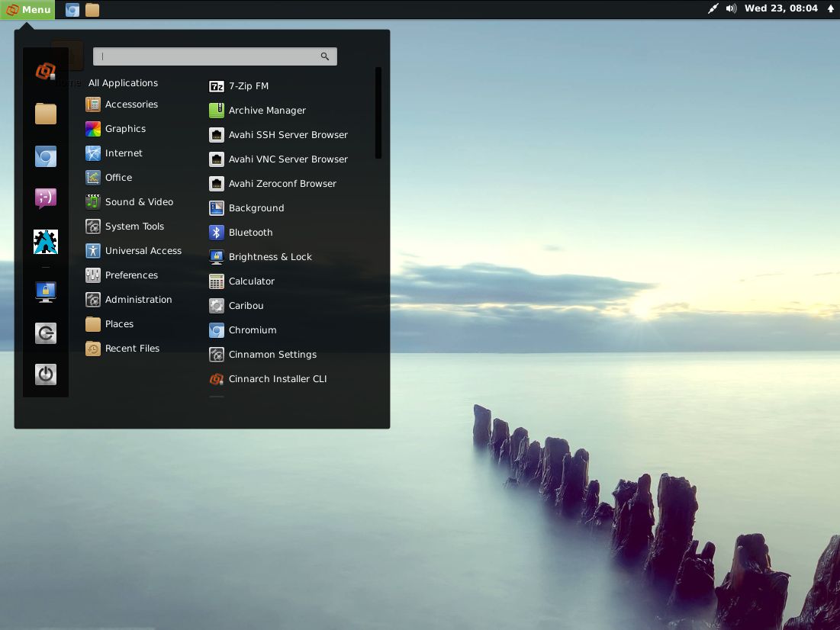
Task: Click the power Quit icon in favorites
Action: (46, 374)
